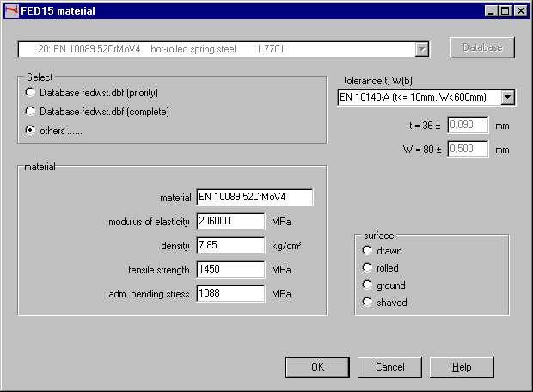Minimize the FED15 material window
Screen dimensions: 533x392
(491, 11)
